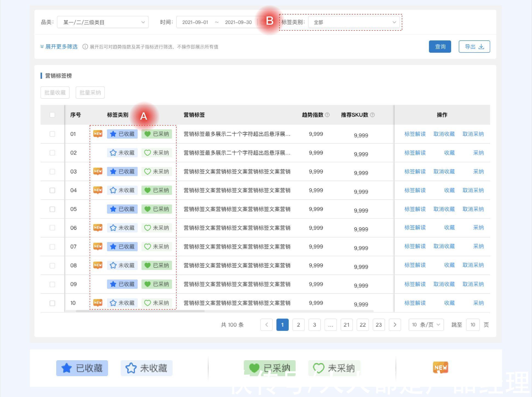The image size is (532, 397).
Task: Check the checkbox for row 04
Action: coord(52,190)
